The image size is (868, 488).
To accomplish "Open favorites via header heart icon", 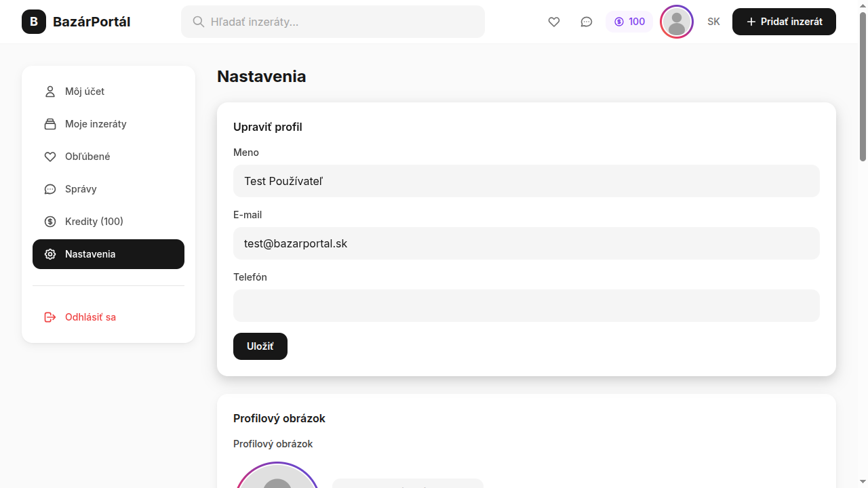I will [554, 22].
